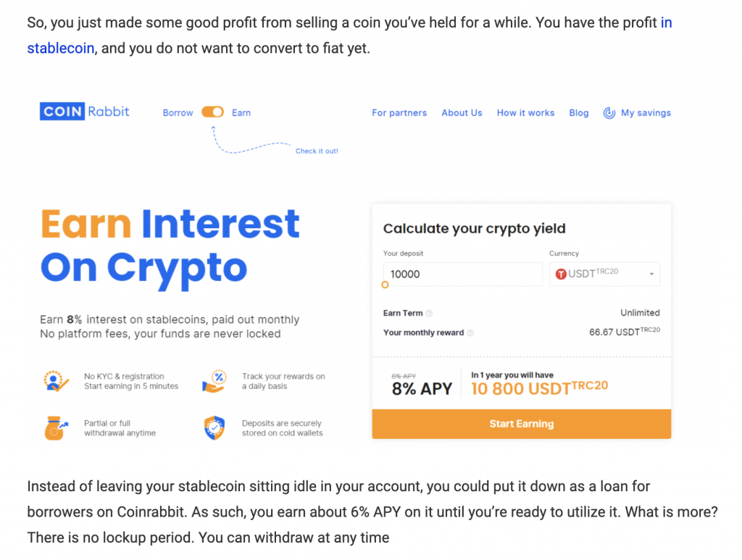Open the USDT TRC20 currency dropdown
Screen dimensions: 742x560
604,275
